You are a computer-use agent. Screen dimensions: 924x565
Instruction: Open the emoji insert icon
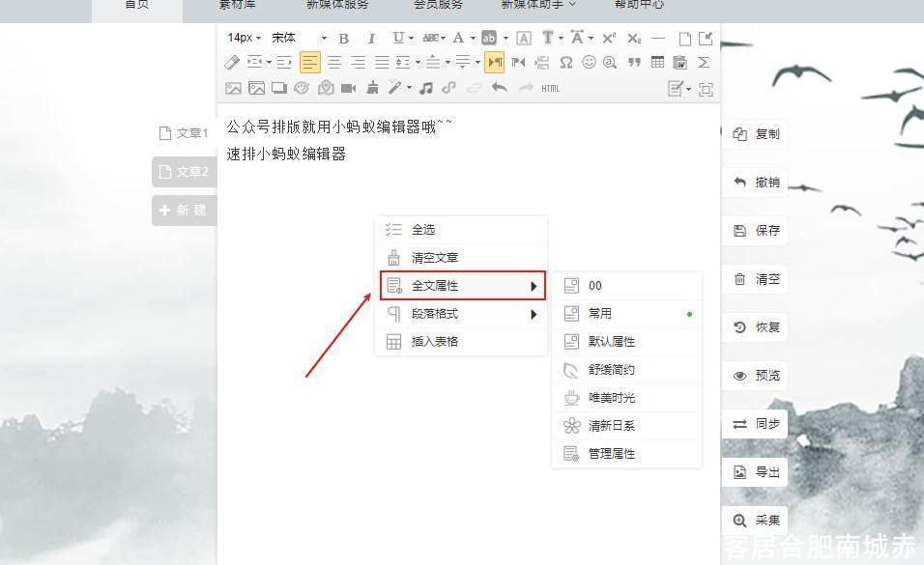[590, 62]
